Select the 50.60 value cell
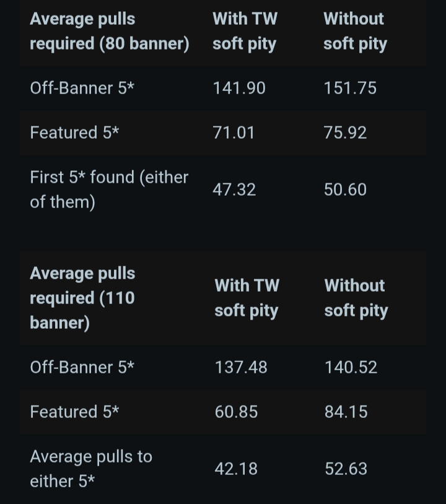This screenshot has height=504, width=446. [345, 189]
